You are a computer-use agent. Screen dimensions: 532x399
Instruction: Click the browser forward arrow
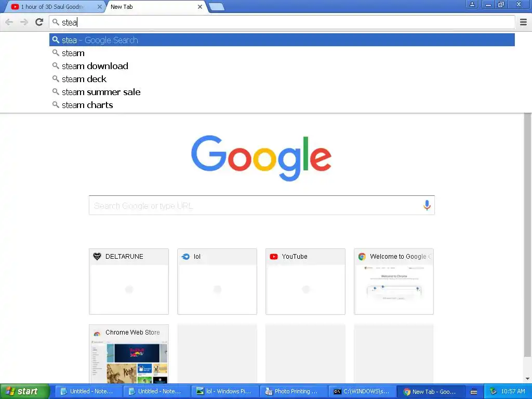coord(24,22)
